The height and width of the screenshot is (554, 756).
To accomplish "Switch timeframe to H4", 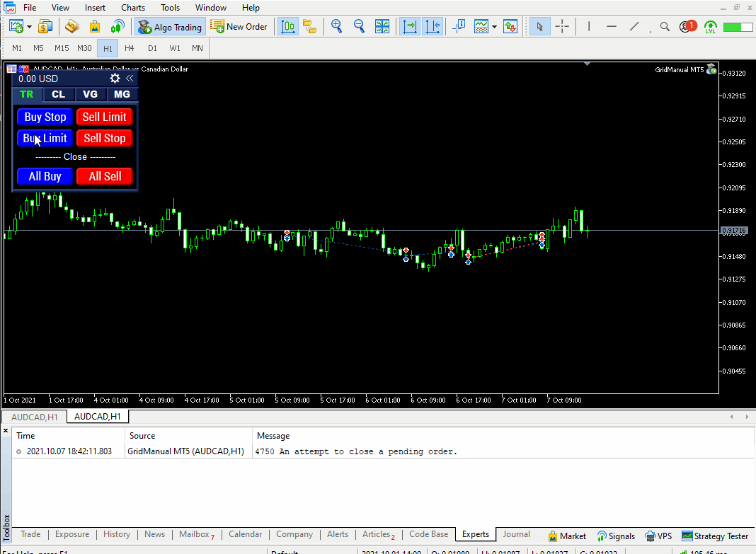I will click(x=130, y=48).
